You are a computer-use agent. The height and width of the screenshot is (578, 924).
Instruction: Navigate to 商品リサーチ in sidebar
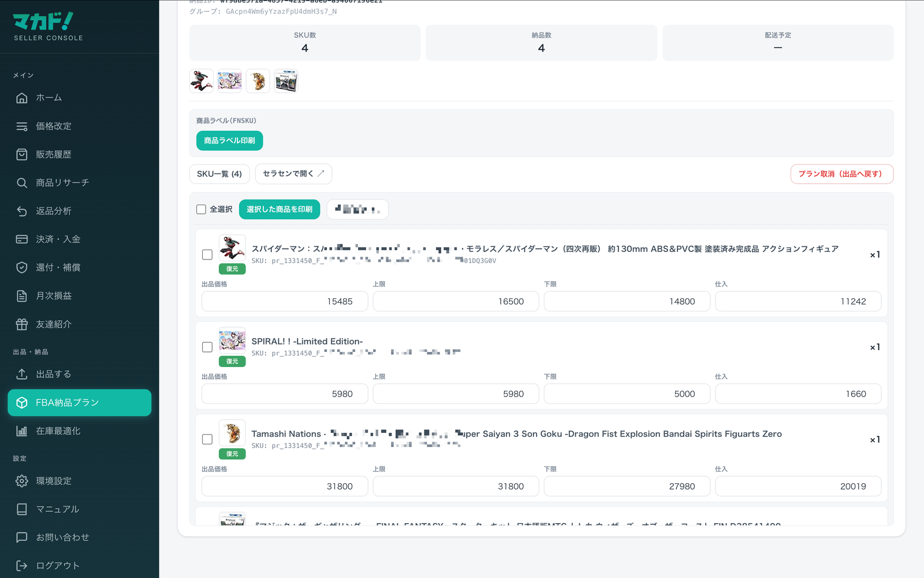[79, 183]
